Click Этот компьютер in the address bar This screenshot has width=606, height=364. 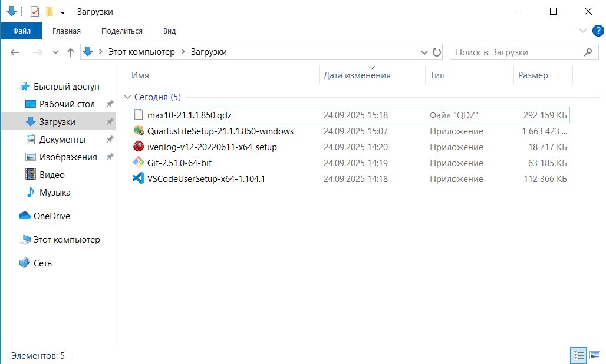pyautogui.click(x=141, y=52)
